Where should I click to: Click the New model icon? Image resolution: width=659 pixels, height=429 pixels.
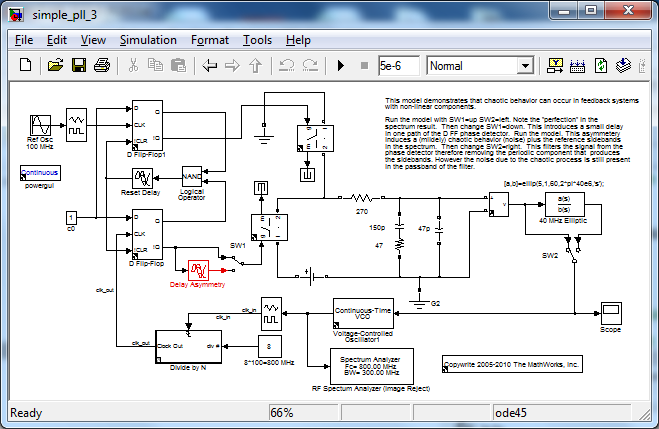click(x=26, y=66)
